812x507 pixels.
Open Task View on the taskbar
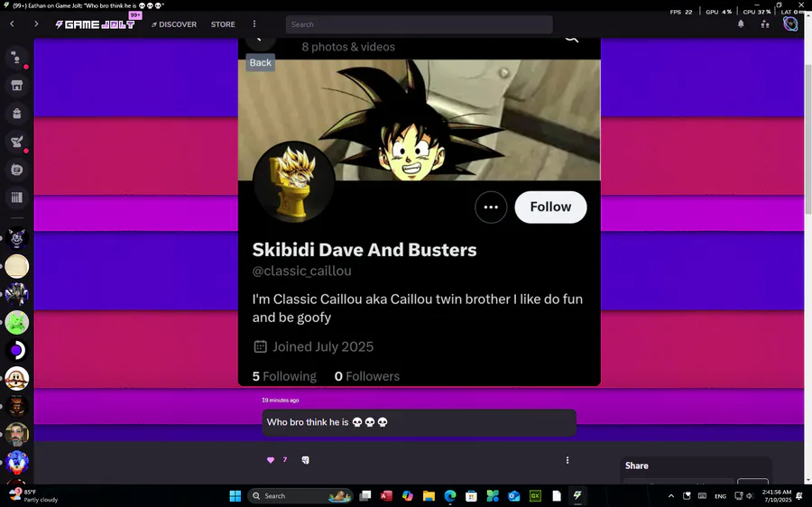point(365,495)
